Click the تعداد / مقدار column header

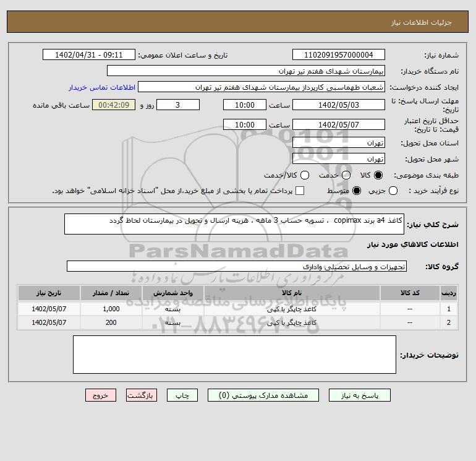(111, 293)
